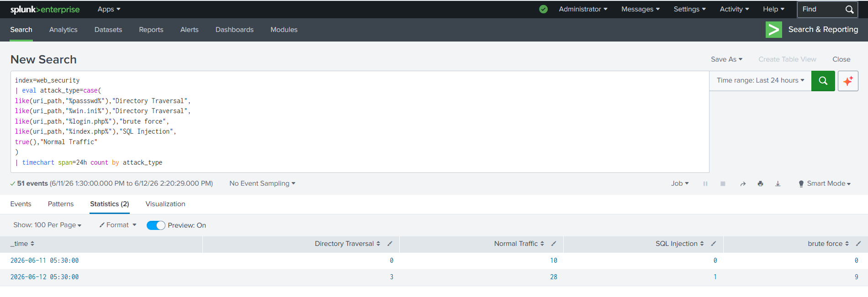Print the search results
The image size is (868, 297).
click(760, 183)
